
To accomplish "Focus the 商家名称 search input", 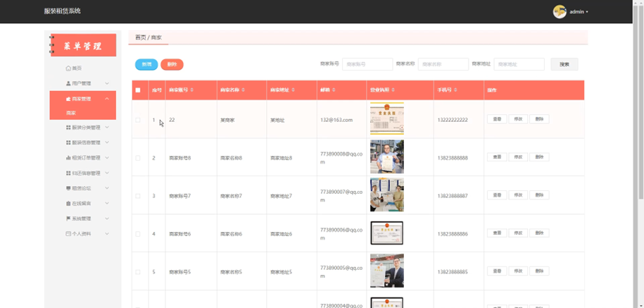I will tap(443, 65).
